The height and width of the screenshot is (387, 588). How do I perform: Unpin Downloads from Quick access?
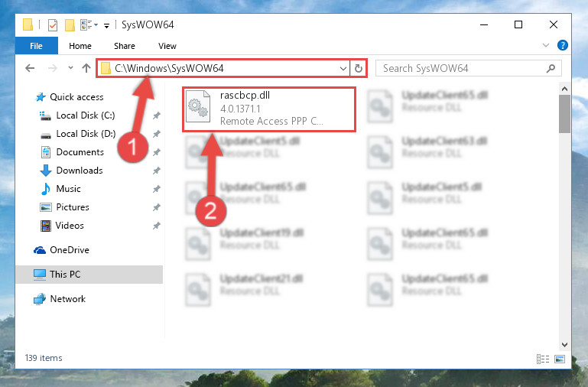pos(157,171)
